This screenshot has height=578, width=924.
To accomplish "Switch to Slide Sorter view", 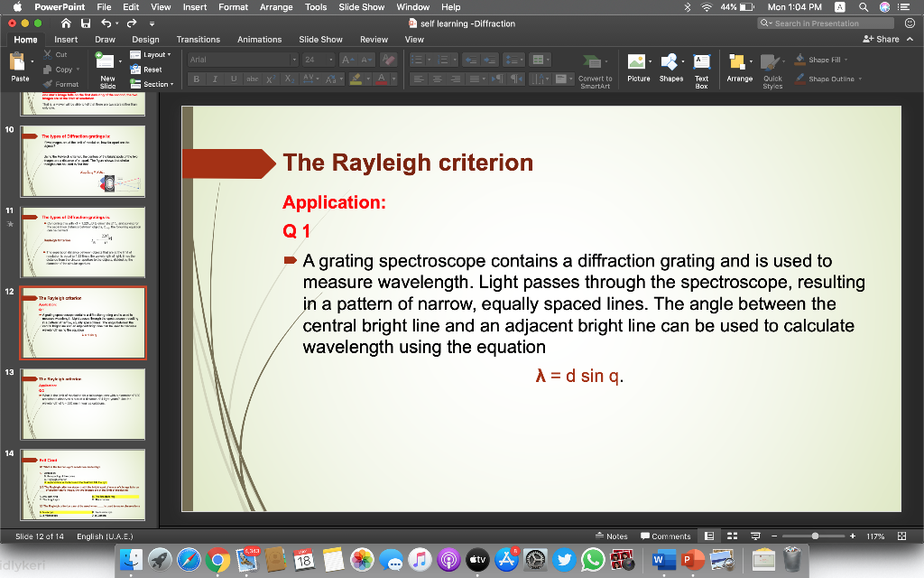I will tap(733, 536).
